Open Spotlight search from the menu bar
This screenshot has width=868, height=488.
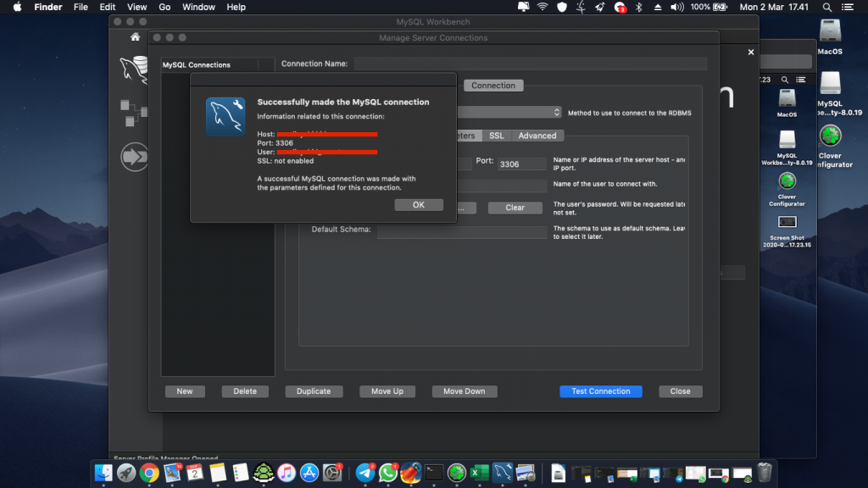point(826,7)
